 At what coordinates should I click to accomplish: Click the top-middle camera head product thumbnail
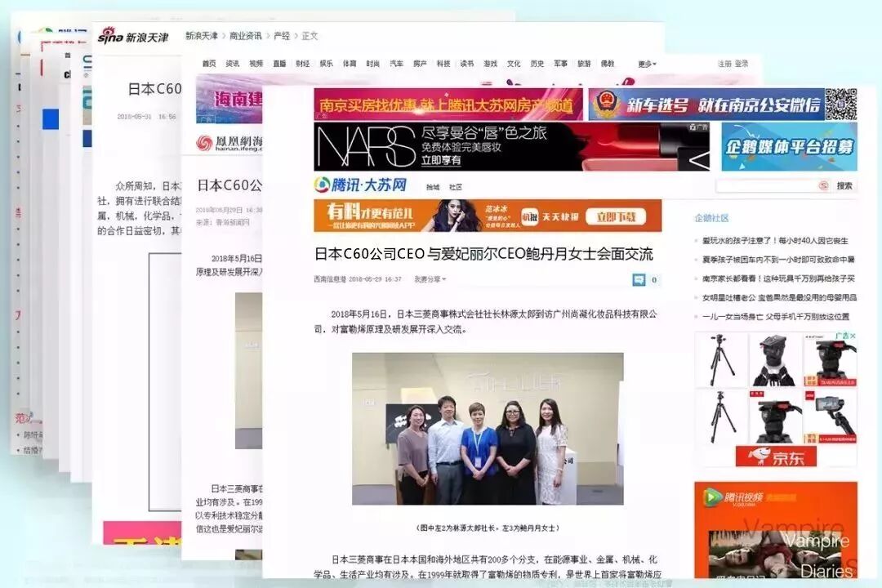tap(774, 359)
